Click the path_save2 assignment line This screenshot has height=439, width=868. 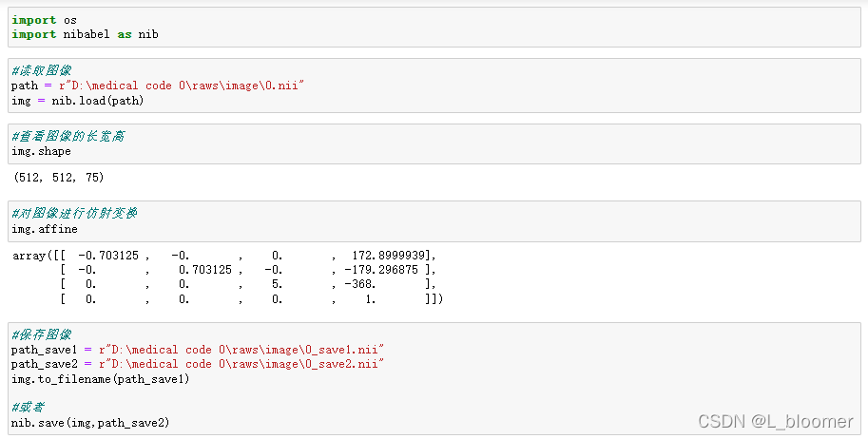tap(198, 364)
